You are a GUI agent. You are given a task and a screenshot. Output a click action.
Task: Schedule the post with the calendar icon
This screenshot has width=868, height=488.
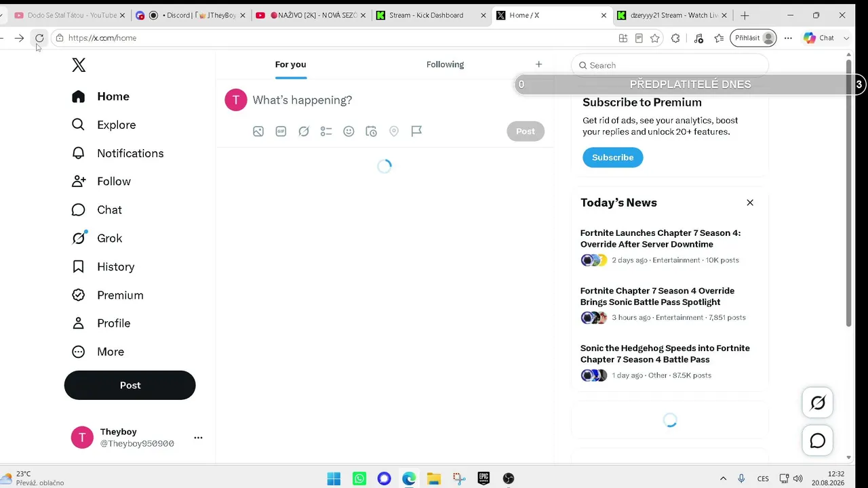[x=371, y=131]
